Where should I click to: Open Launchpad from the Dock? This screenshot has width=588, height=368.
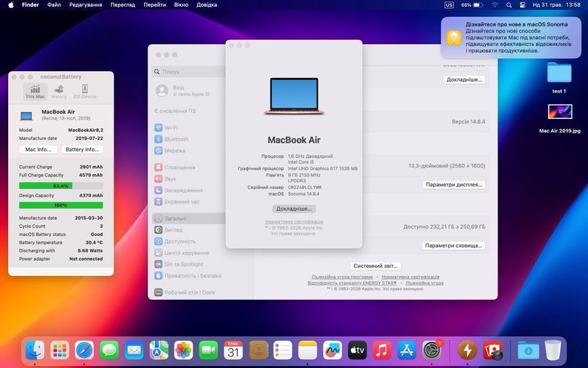pyautogui.click(x=59, y=350)
